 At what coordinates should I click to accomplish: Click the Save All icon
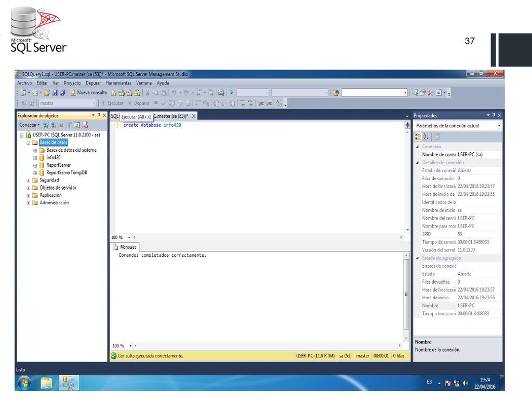(62, 92)
